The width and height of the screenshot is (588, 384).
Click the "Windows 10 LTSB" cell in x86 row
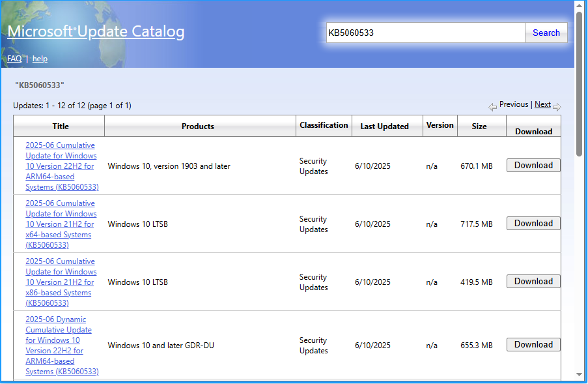tap(137, 282)
